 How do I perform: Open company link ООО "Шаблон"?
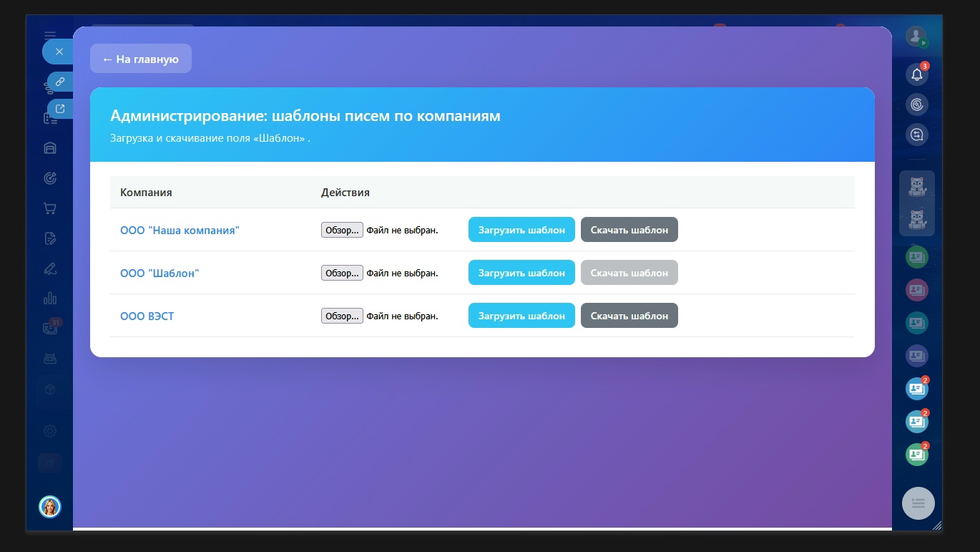coord(160,273)
